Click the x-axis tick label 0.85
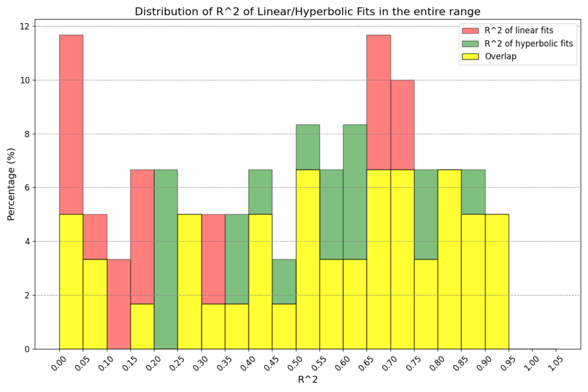 (x=460, y=363)
